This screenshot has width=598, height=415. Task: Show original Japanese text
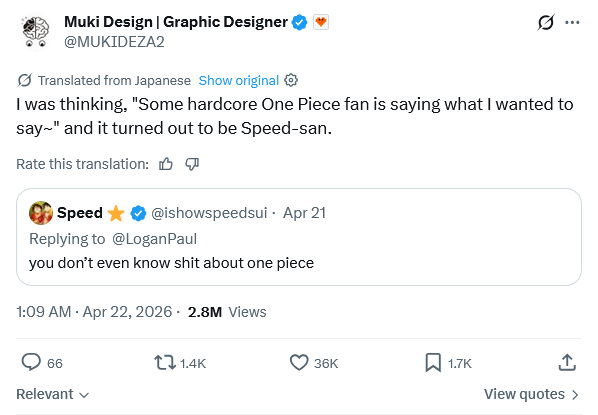(239, 80)
